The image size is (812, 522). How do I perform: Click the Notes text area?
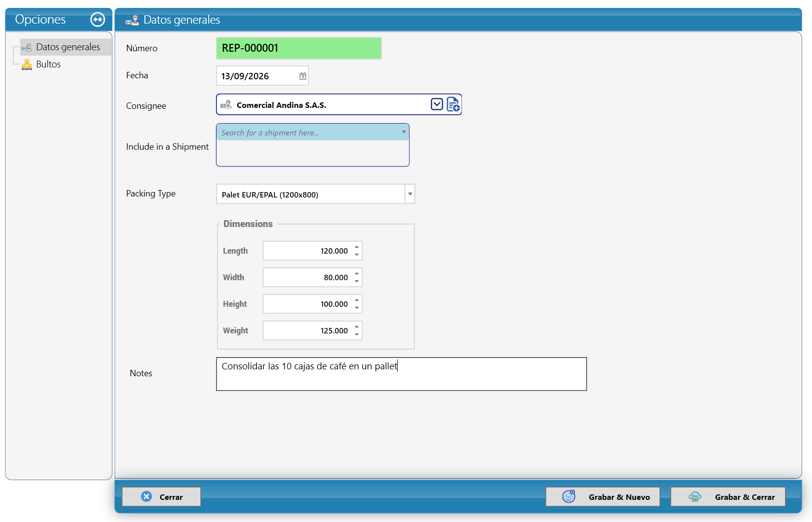click(x=402, y=374)
